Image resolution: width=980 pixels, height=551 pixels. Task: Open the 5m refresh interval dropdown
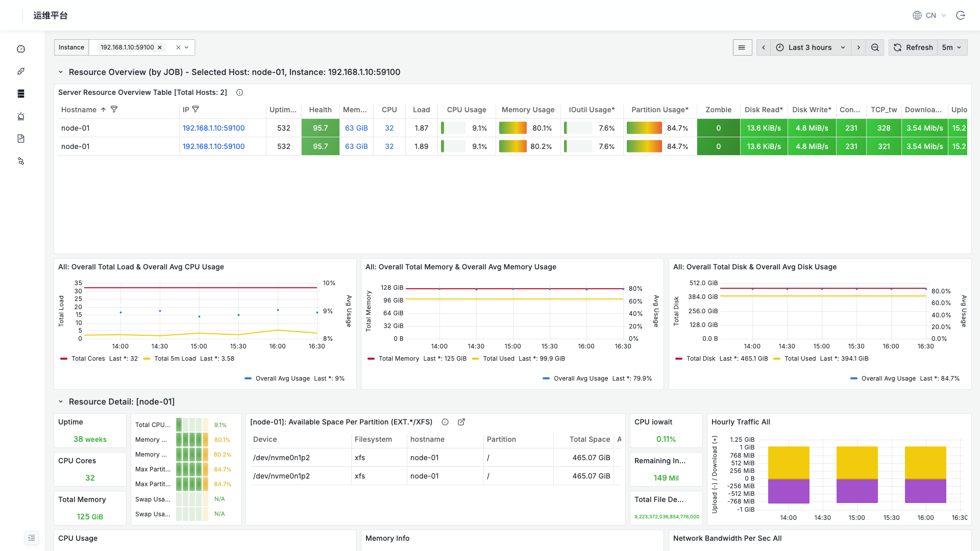coord(952,47)
